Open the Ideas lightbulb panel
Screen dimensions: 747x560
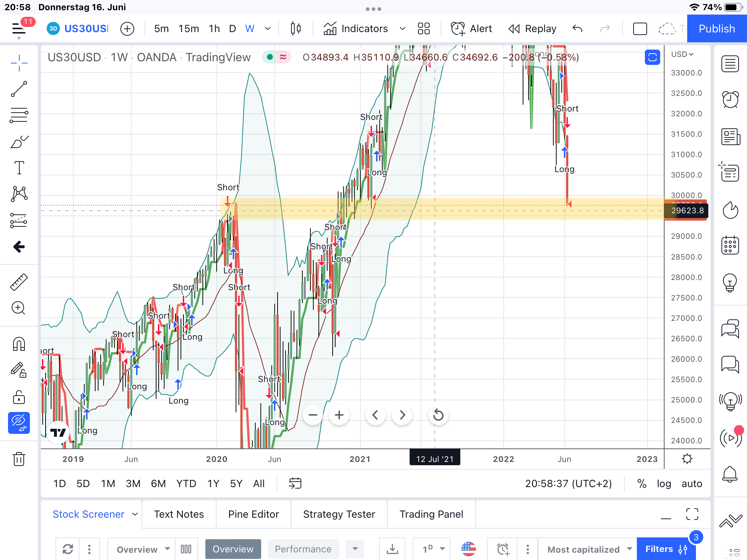click(730, 283)
